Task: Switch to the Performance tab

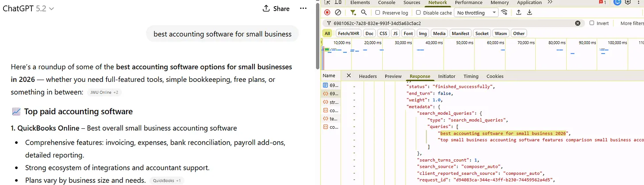Action: [x=469, y=3]
